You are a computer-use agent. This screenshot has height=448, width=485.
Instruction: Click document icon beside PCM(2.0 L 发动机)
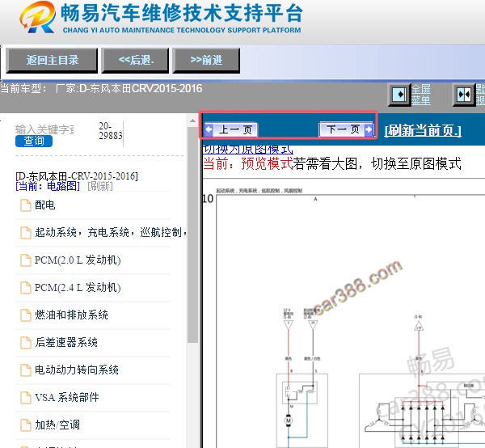click(x=26, y=260)
